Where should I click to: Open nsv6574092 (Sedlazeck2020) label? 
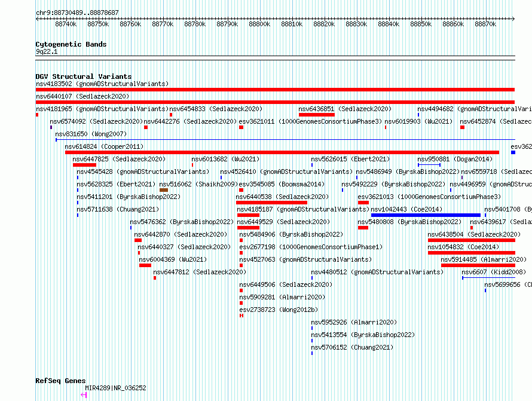(96, 121)
